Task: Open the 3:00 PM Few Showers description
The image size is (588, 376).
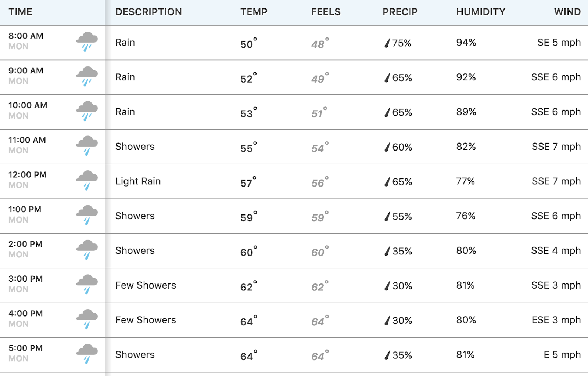Action: [146, 285]
